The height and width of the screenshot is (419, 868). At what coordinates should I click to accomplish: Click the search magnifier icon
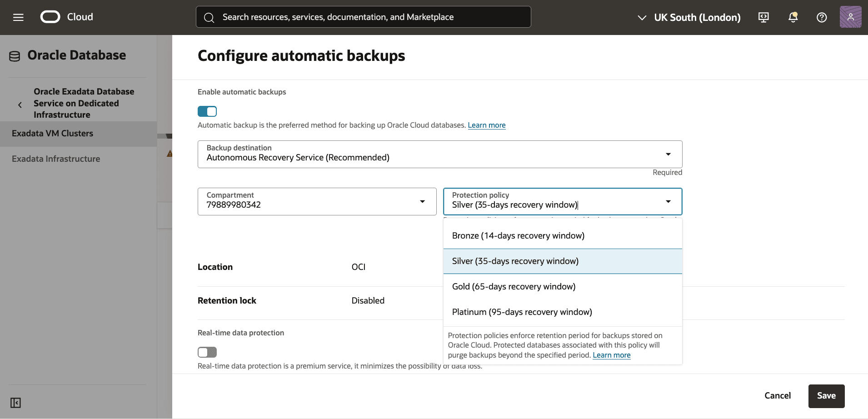(x=210, y=18)
